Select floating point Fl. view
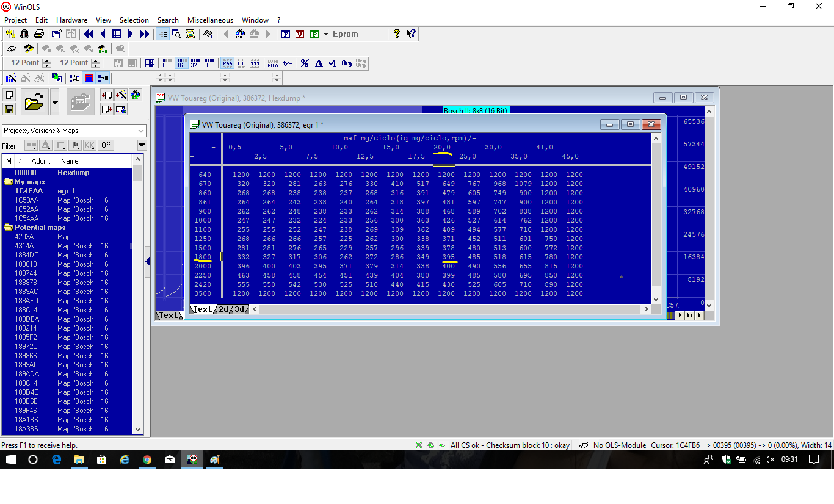Screen dimensions: 834x504 (209, 63)
